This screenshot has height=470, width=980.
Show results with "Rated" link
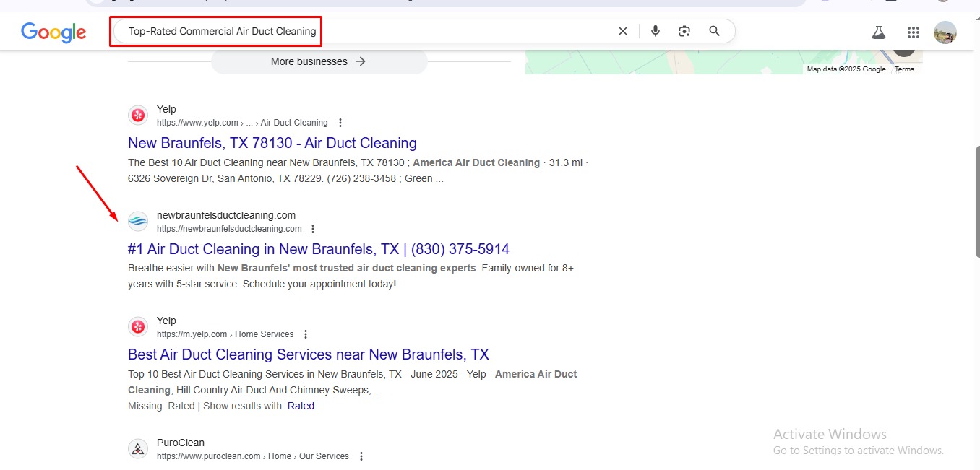(301, 406)
